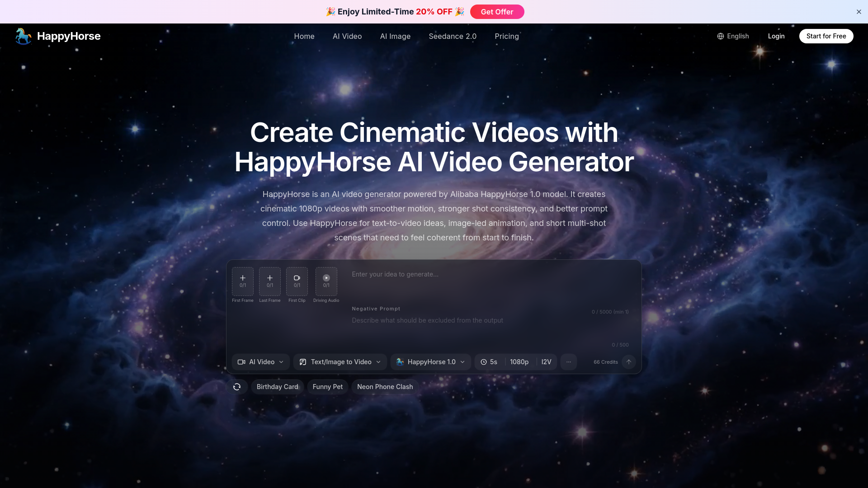Click the main headline text
The image size is (868, 488).
tap(434, 147)
